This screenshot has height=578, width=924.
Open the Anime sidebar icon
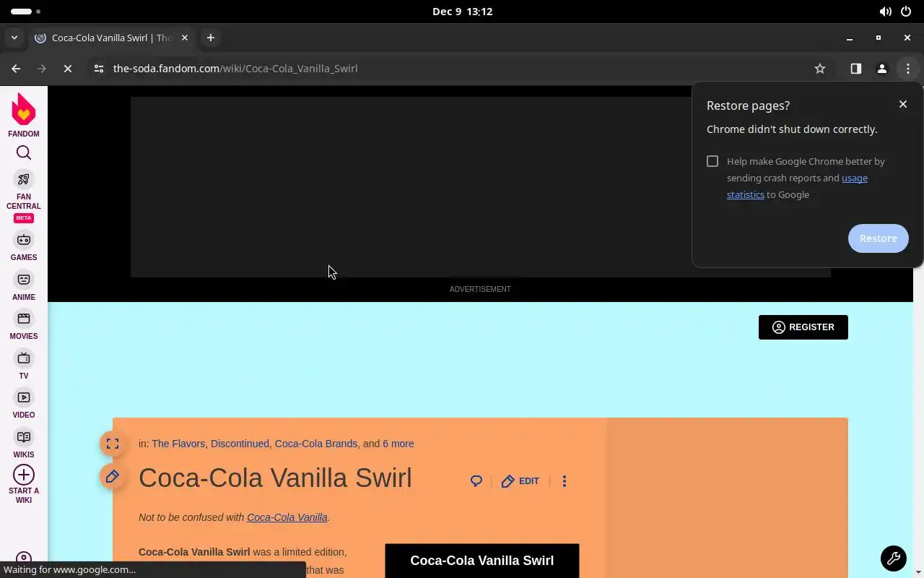pos(24,280)
